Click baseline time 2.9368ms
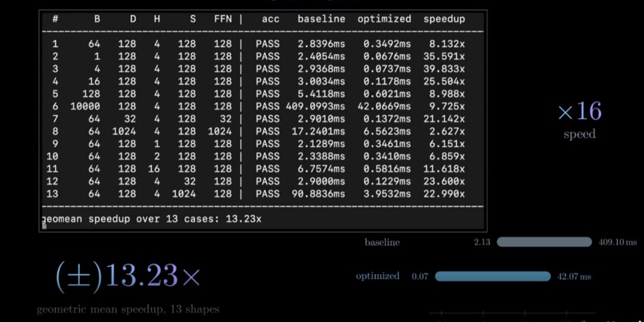 click(321, 69)
